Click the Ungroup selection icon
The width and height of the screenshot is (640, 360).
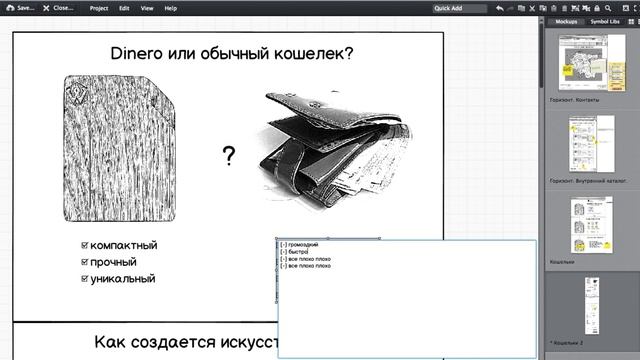point(586,8)
